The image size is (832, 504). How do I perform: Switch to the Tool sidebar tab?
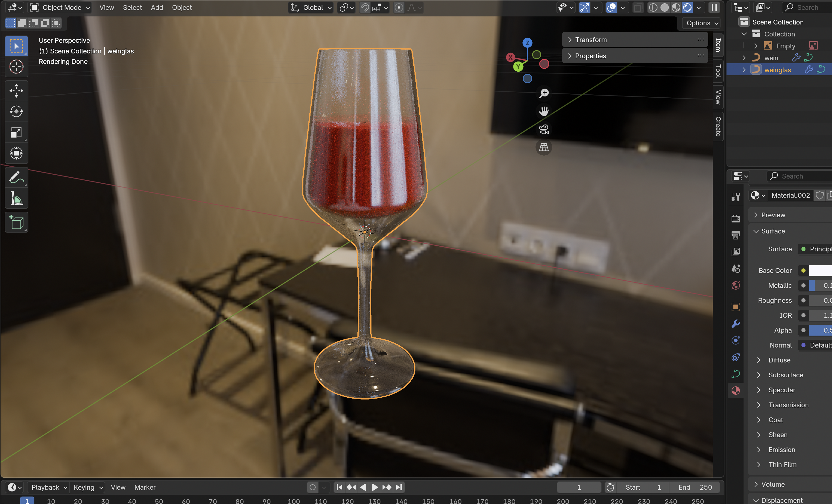point(718,71)
